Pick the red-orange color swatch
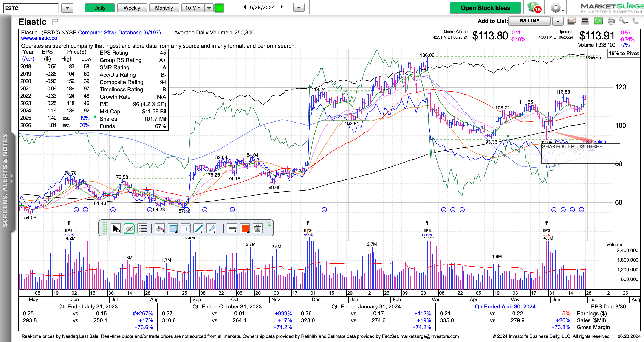 pos(245,228)
